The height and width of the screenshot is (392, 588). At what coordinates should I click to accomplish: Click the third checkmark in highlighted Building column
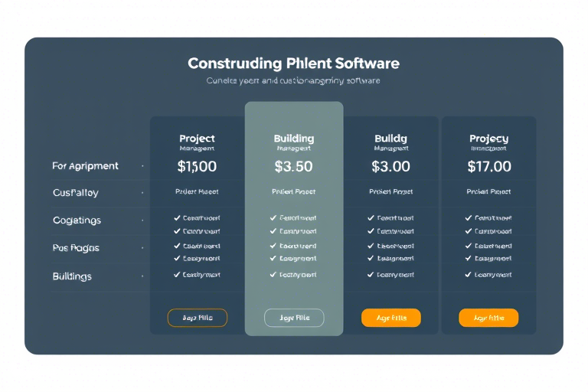[273, 246]
